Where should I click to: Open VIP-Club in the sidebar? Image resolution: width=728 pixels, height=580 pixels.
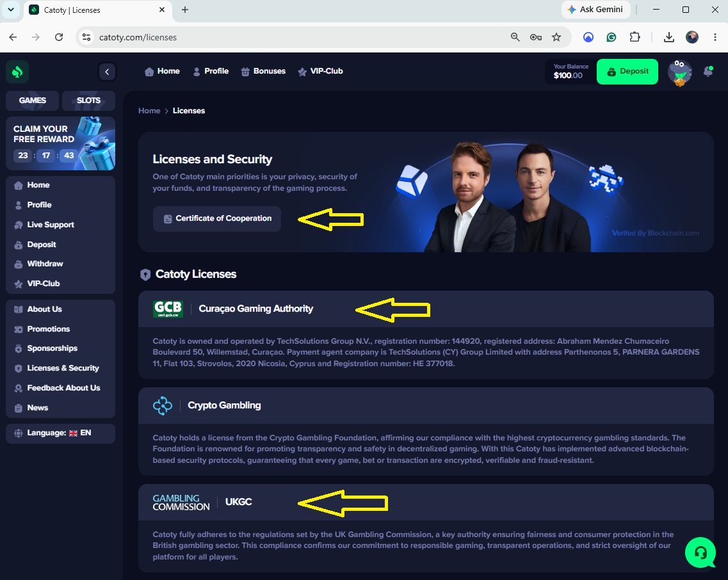pos(60,283)
